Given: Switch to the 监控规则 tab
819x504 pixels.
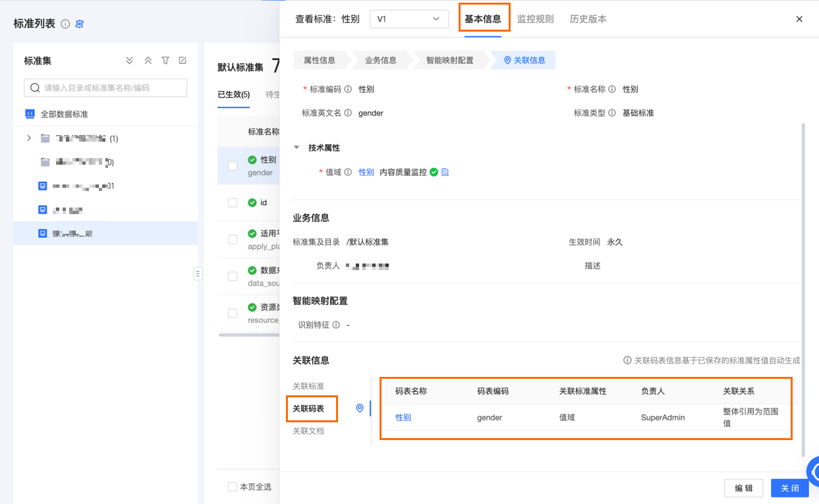Looking at the screenshot, I should click(x=535, y=19).
